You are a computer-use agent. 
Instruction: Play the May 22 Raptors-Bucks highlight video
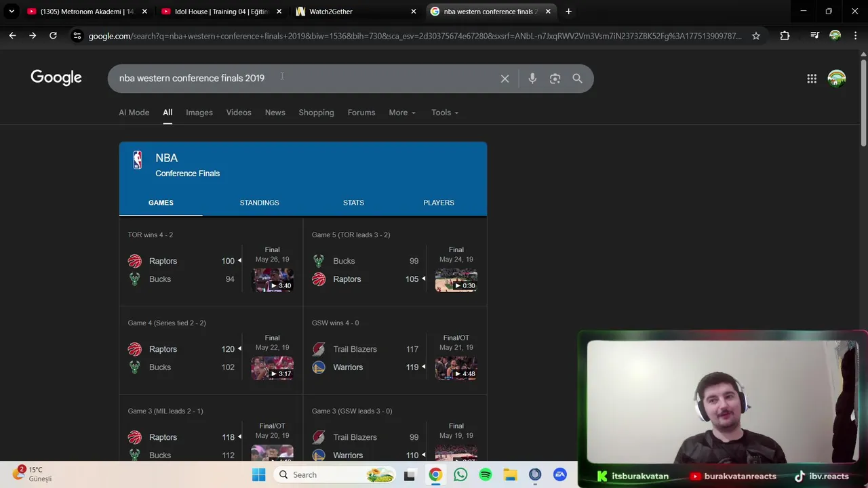[273, 368]
